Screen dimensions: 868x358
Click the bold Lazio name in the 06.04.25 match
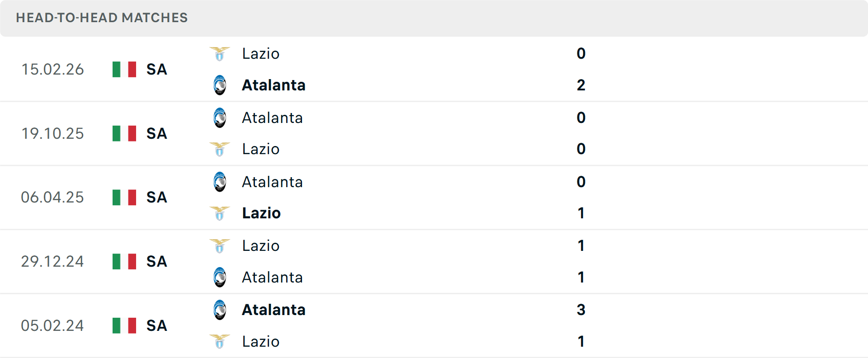261,213
